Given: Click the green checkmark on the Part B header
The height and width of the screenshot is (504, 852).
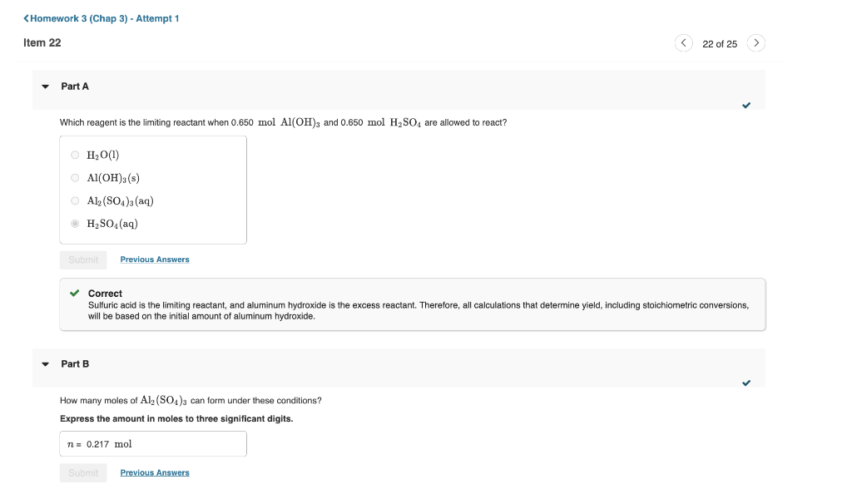Looking at the screenshot, I should [x=746, y=383].
